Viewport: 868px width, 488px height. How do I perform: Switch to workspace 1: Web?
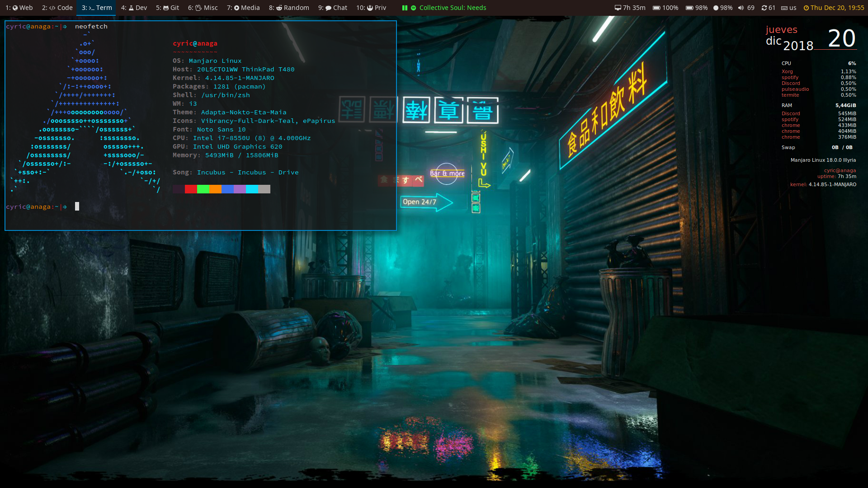pos(19,8)
